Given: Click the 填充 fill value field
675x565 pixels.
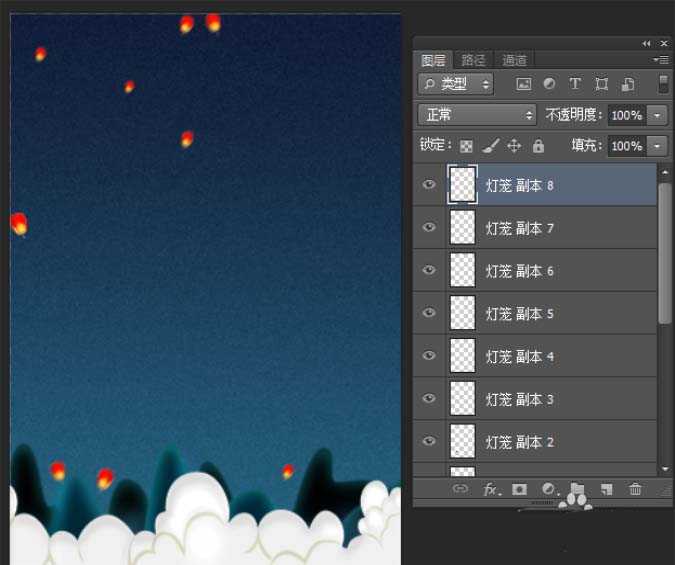Looking at the screenshot, I should pos(626,146).
